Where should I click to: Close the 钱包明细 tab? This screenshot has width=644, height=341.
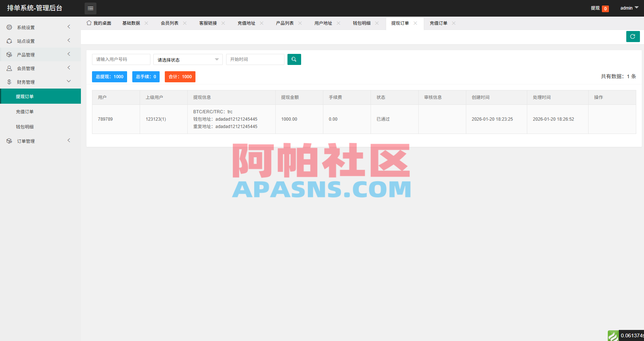tap(377, 23)
